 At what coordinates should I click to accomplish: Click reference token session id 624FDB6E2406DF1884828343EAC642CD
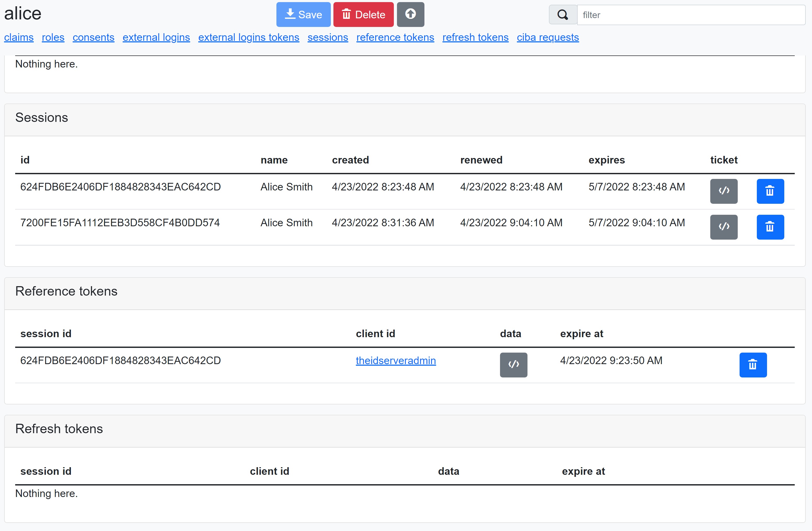coord(121,360)
